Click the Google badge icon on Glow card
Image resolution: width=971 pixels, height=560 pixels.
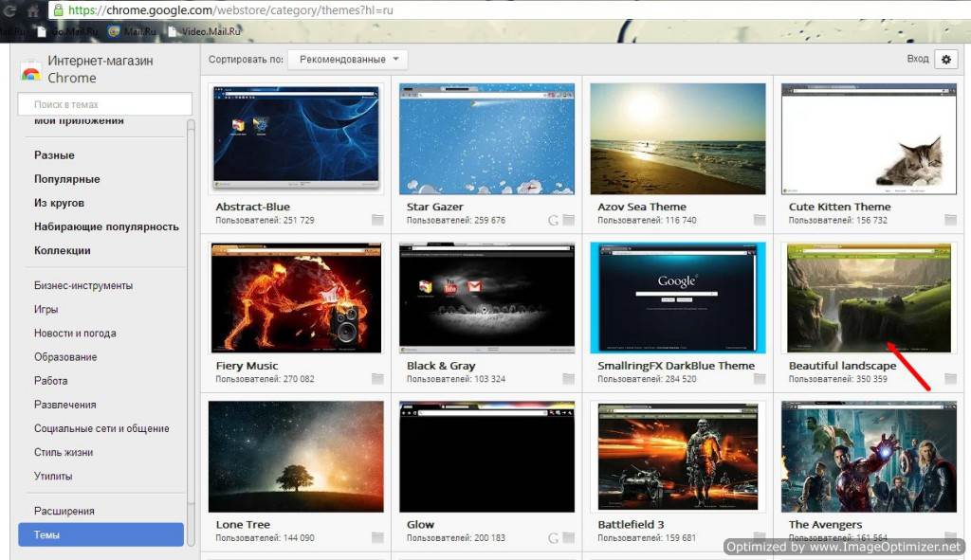click(x=553, y=538)
